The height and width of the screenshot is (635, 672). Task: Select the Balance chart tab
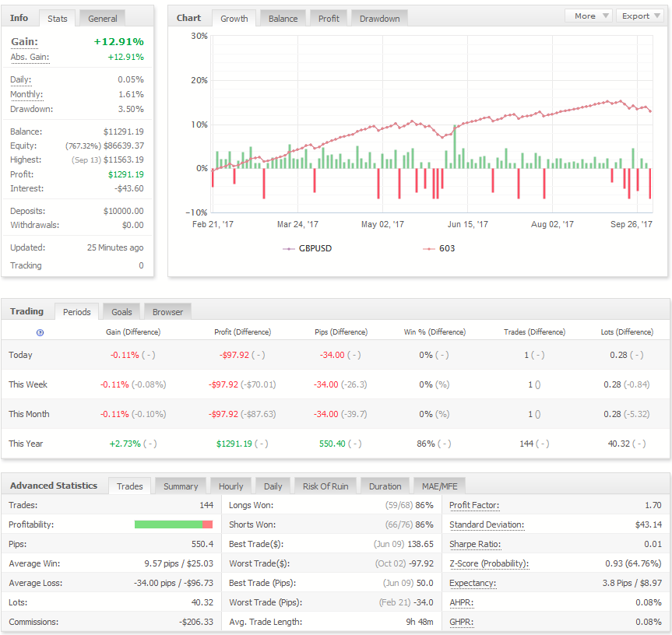pos(283,19)
